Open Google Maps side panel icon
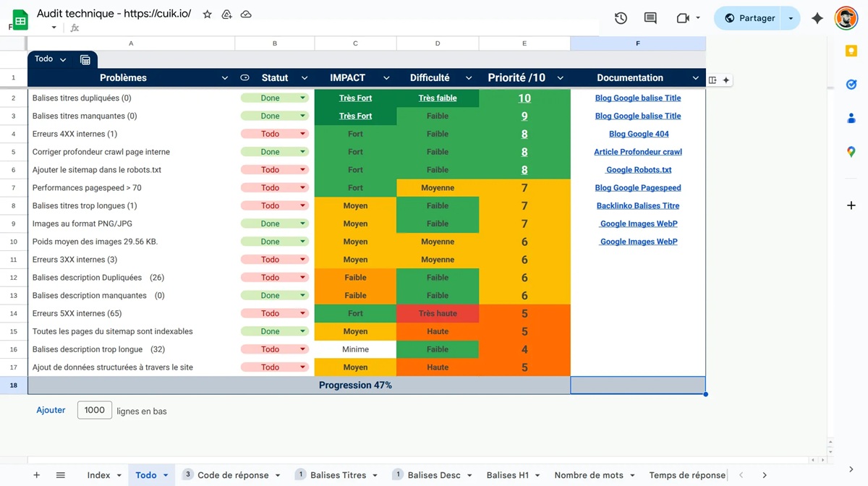 [x=851, y=151]
